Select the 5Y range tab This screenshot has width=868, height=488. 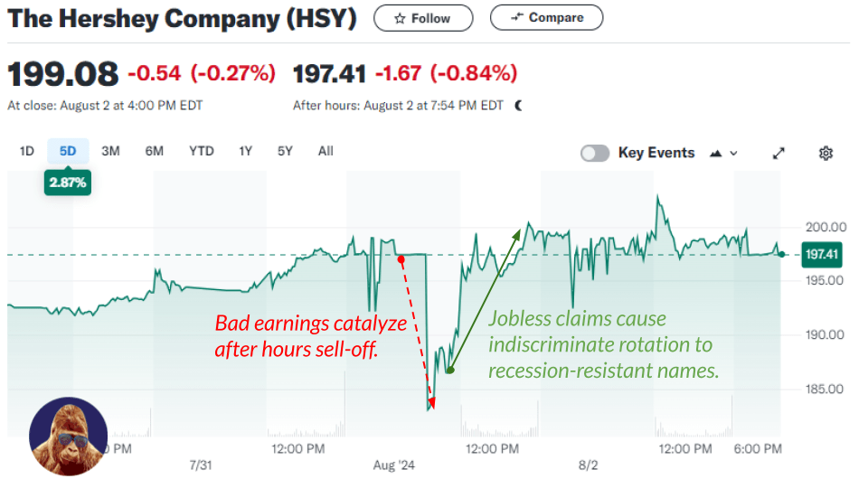click(x=285, y=151)
